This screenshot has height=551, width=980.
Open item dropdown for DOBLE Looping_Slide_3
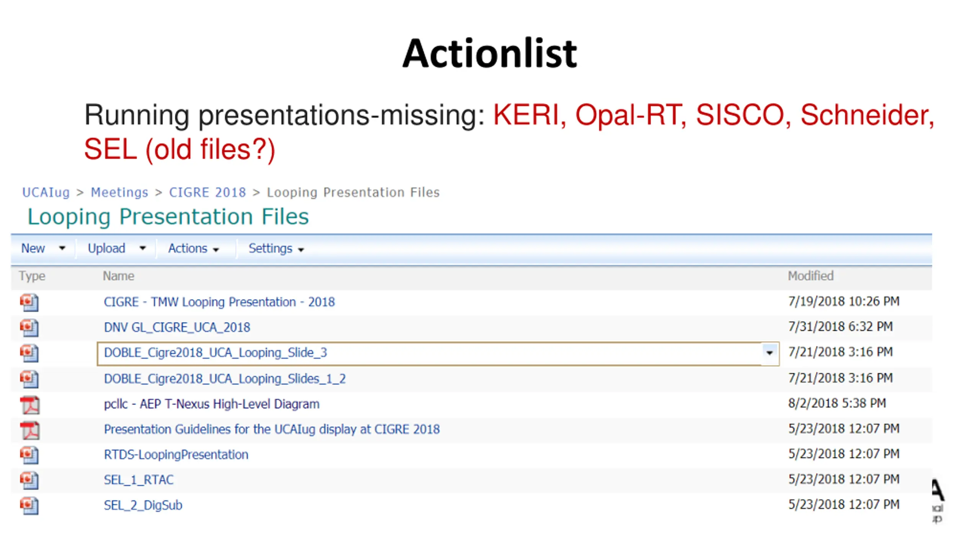pos(770,353)
